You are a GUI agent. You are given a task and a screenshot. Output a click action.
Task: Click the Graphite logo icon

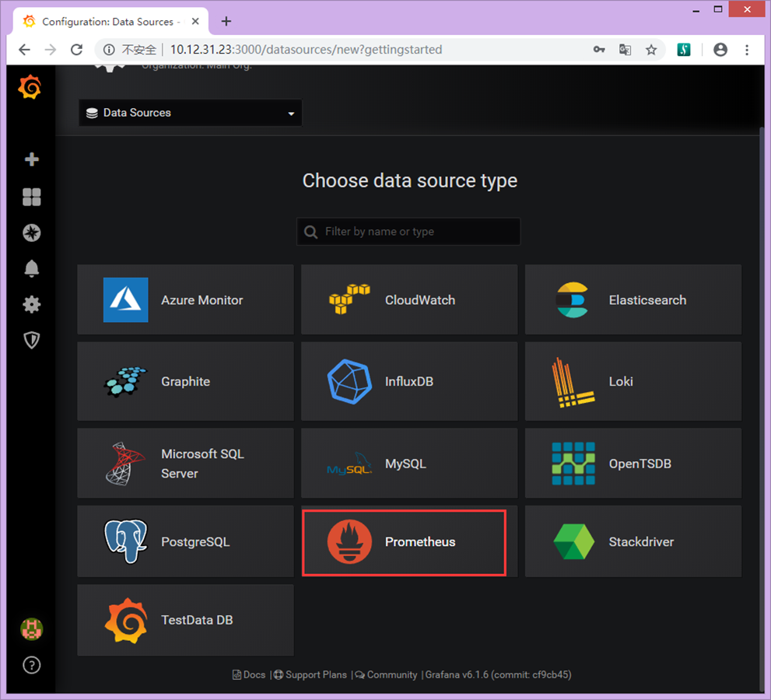(126, 381)
